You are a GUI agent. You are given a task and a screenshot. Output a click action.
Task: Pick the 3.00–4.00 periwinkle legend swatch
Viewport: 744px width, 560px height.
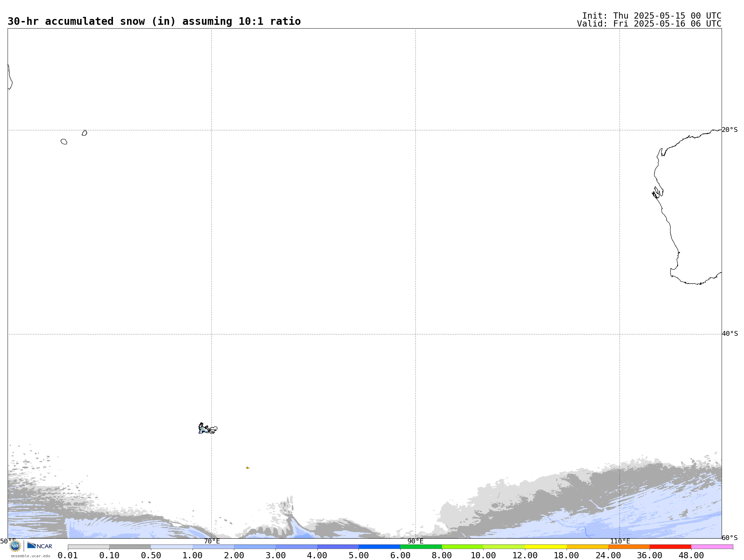tap(296, 547)
